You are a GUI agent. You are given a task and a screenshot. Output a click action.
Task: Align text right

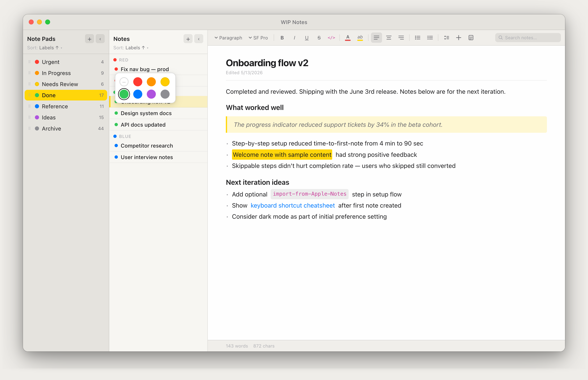tap(401, 38)
